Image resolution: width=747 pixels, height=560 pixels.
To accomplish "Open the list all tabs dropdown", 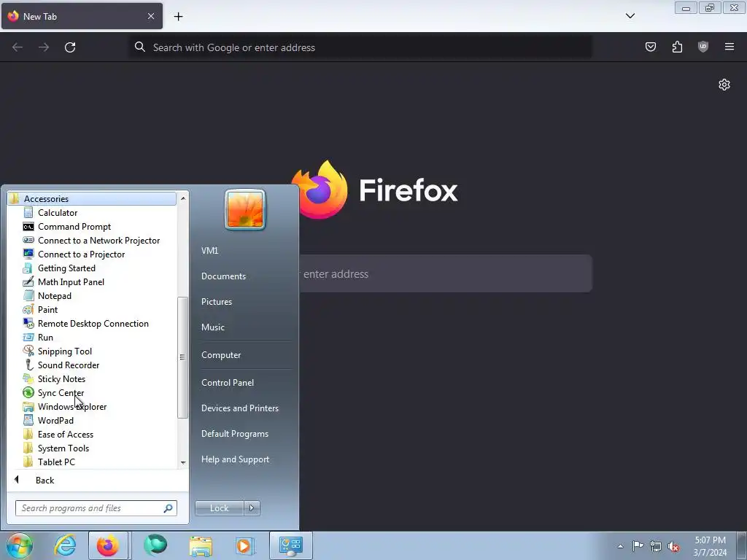I will [x=630, y=16].
